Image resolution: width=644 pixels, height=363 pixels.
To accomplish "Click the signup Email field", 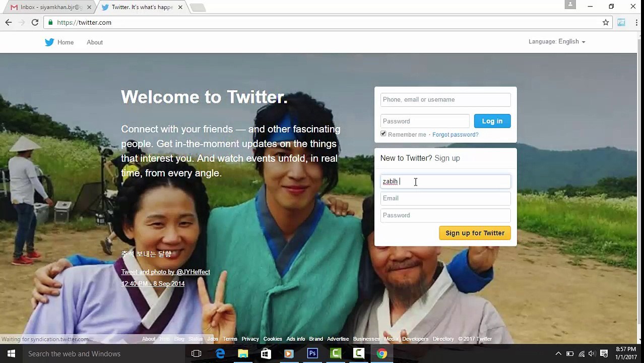I will [x=445, y=198].
